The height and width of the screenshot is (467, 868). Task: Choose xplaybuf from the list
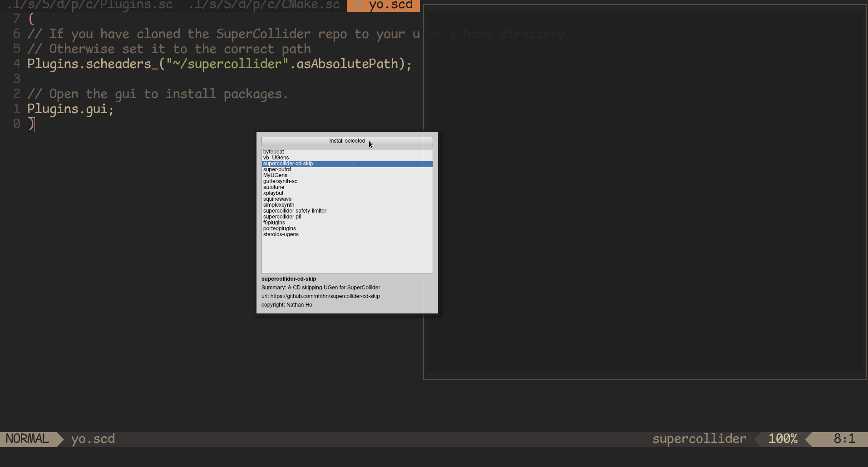point(347,194)
